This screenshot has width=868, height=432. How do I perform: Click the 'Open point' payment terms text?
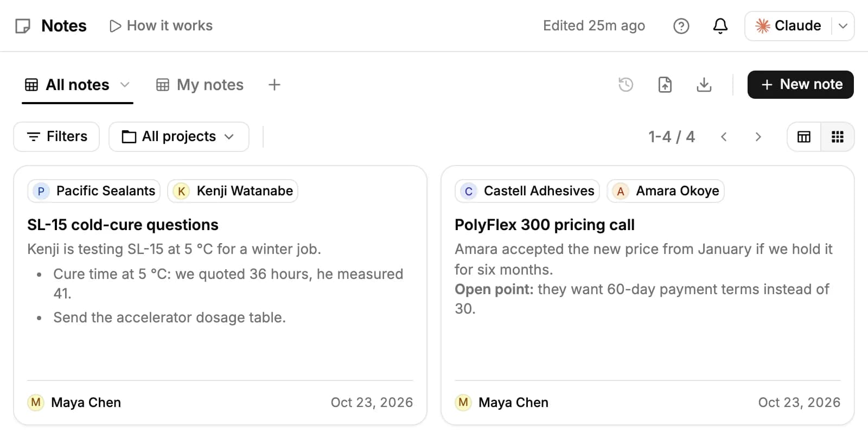pyautogui.click(x=642, y=299)
